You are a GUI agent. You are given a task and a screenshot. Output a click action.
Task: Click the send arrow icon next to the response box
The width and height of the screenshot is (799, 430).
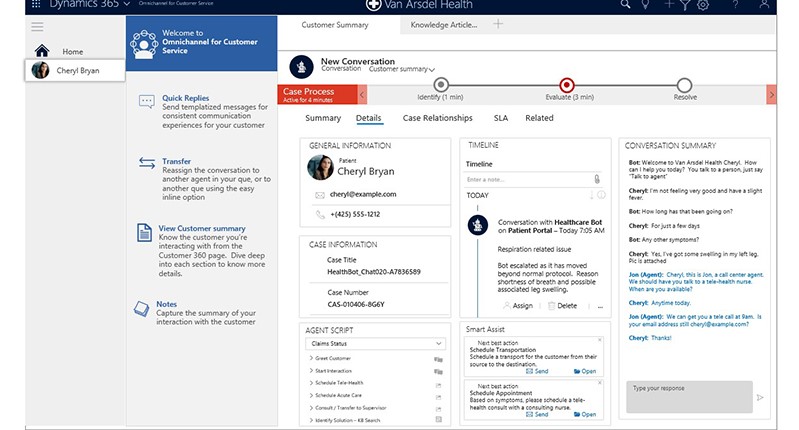pos(760,397)
